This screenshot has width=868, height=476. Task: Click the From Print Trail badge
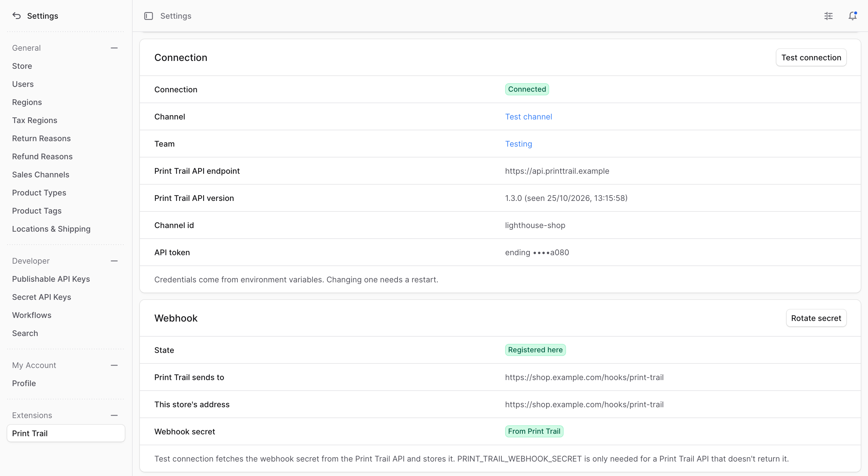pos(534,431)
